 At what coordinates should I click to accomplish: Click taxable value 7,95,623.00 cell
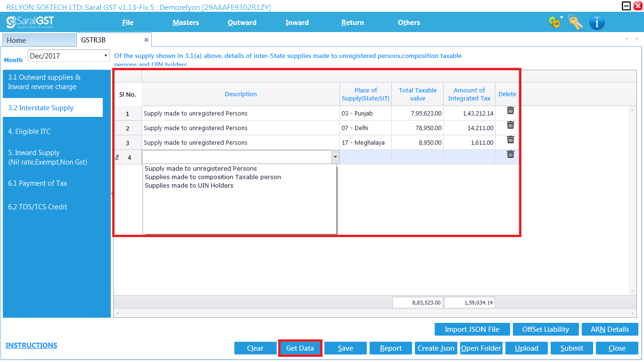click(x=418, y=113)
